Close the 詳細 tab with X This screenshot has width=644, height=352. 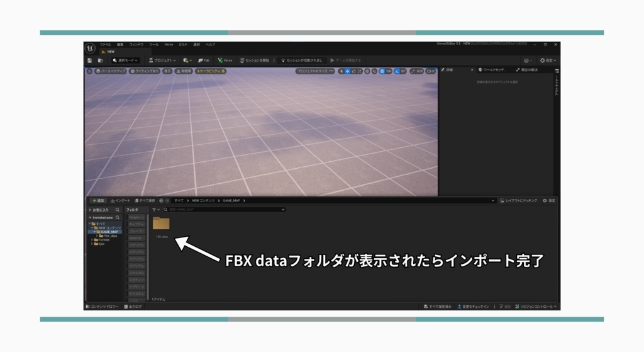click(x=472, y=70)
